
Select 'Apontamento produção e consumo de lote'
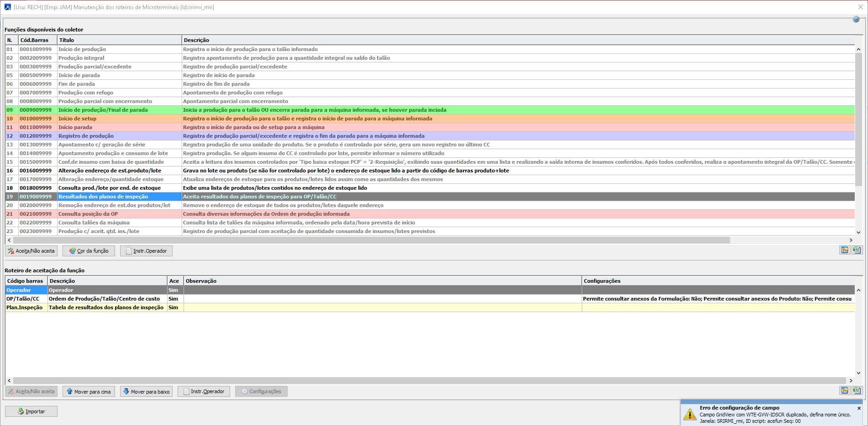click(x=430, y=153)
